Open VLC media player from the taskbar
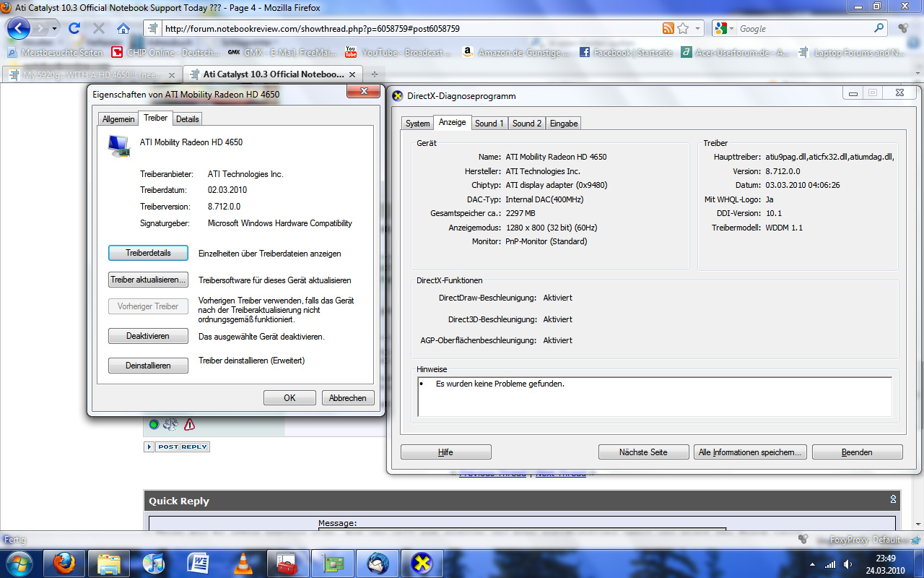924x578 pixels. pos(243,563)
